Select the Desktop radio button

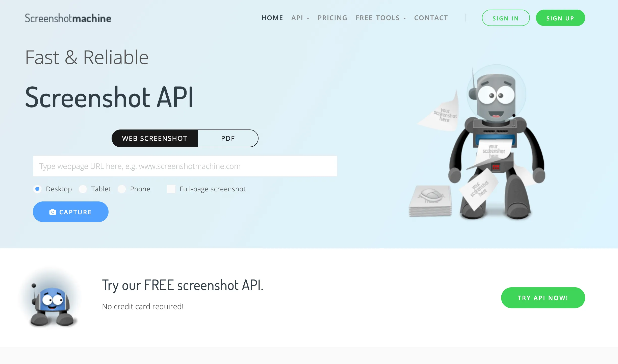tap(37, 189)
